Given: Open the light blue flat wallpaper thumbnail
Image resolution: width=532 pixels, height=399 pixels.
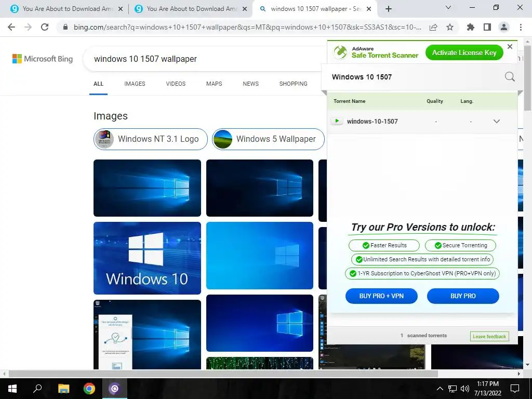Looking at the screenshot, I should click(260, 256).
